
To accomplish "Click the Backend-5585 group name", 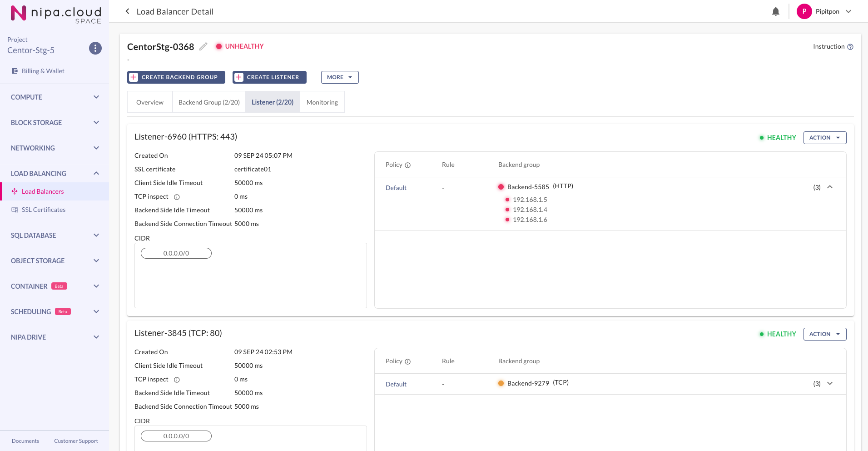I will tap(528, 187).
